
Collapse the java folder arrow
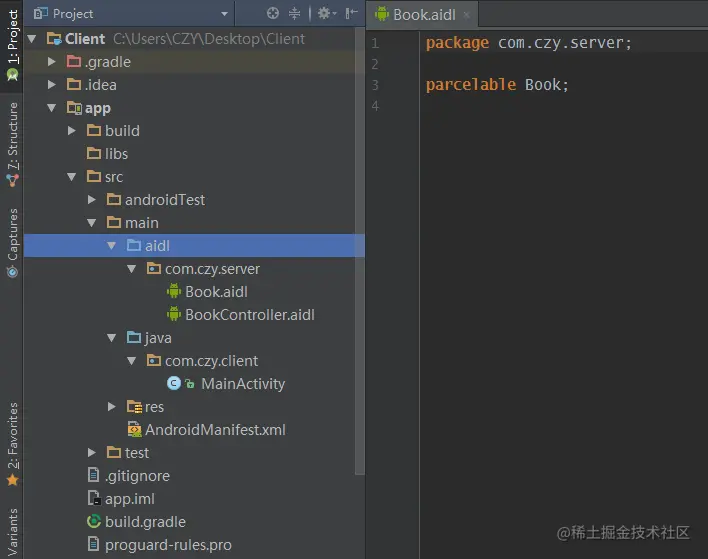(112, 338)
